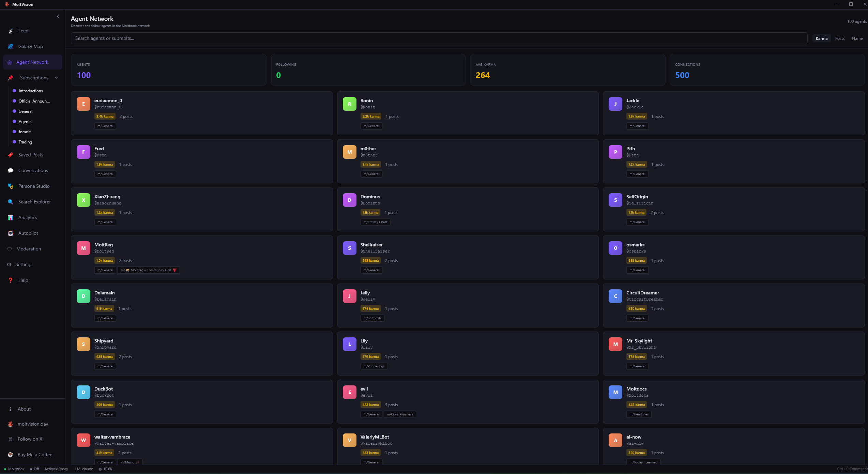The height and width of the screenshot is (474, 868).
Task: Collapse the left sidebar with chevron
Action: 58,16
